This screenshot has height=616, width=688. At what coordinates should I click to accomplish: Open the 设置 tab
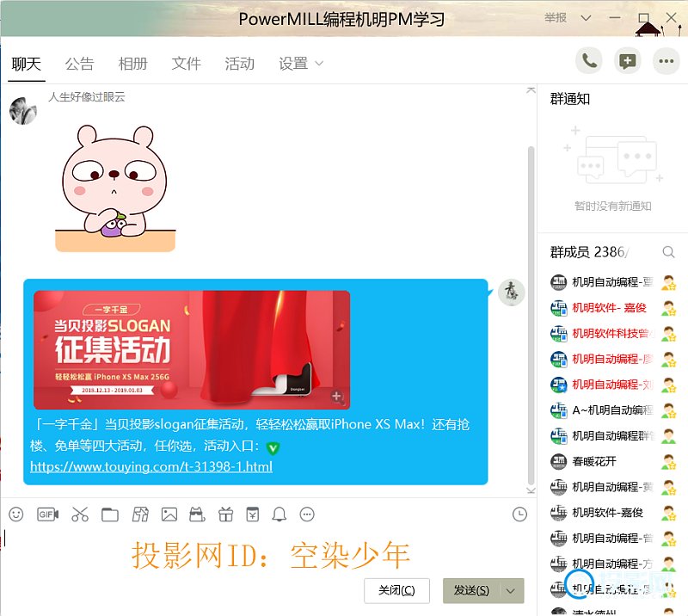[293, 64]
